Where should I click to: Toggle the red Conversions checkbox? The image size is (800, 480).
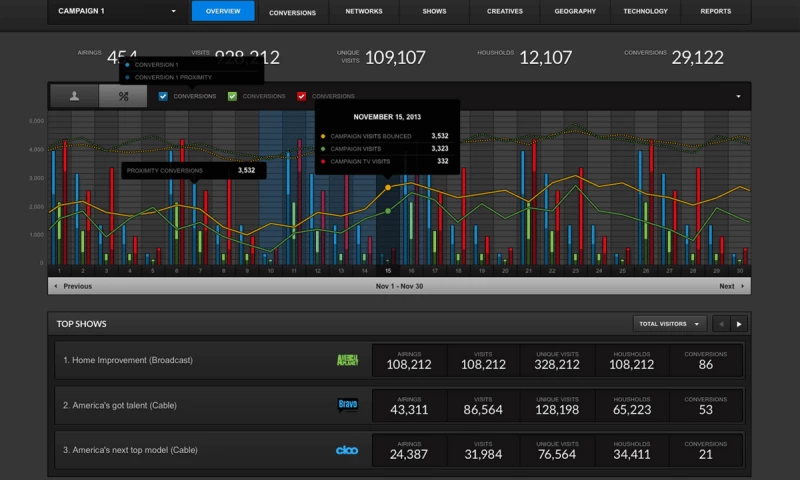tap(301, 96)
